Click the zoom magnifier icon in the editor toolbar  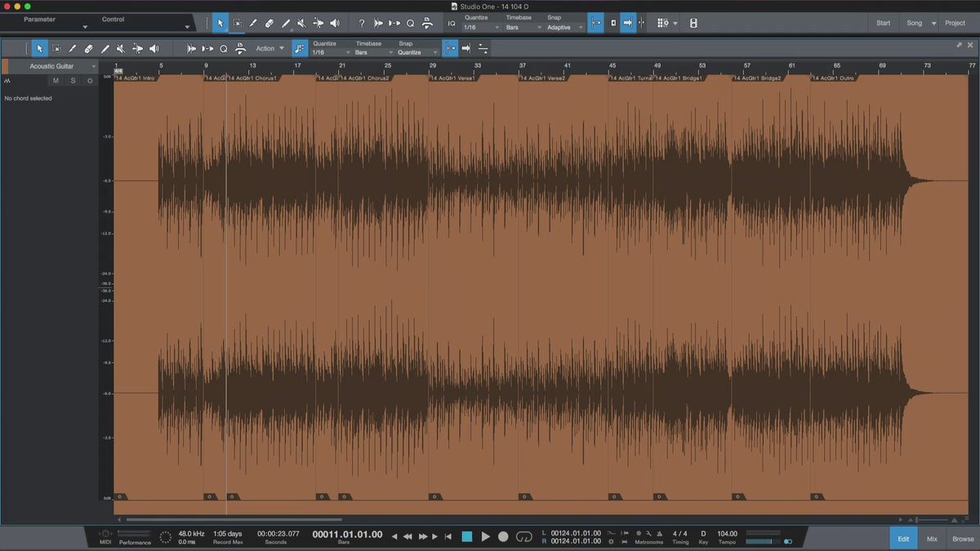coord(223,49)
